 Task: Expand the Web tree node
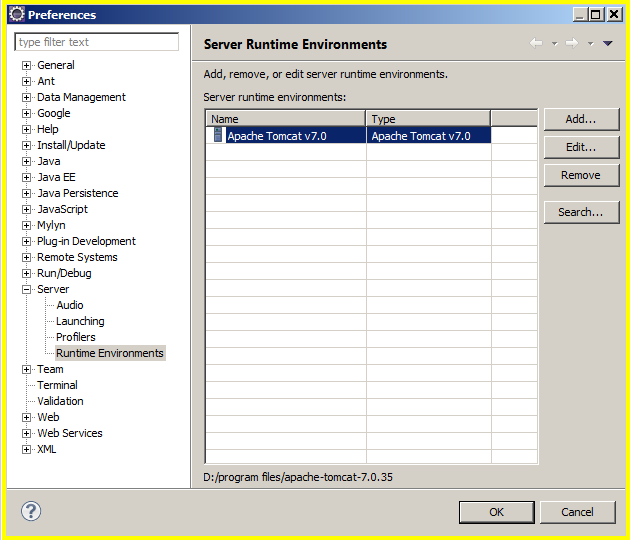click(26, 417)
